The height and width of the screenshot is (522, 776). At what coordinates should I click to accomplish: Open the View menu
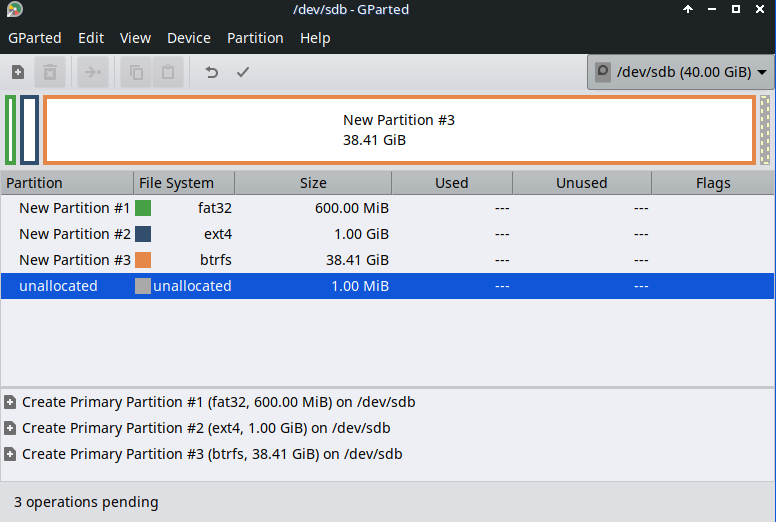pos(135,38)
